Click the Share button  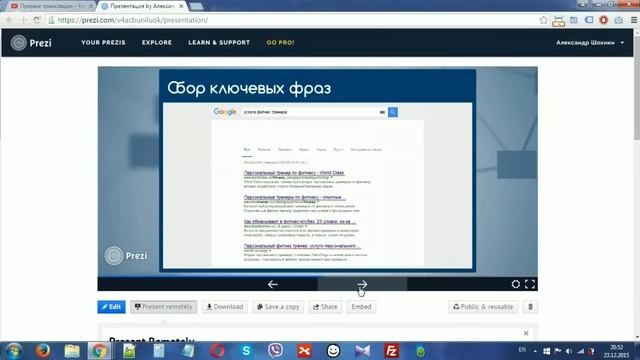pyautogui.click(x=325, y=307)
